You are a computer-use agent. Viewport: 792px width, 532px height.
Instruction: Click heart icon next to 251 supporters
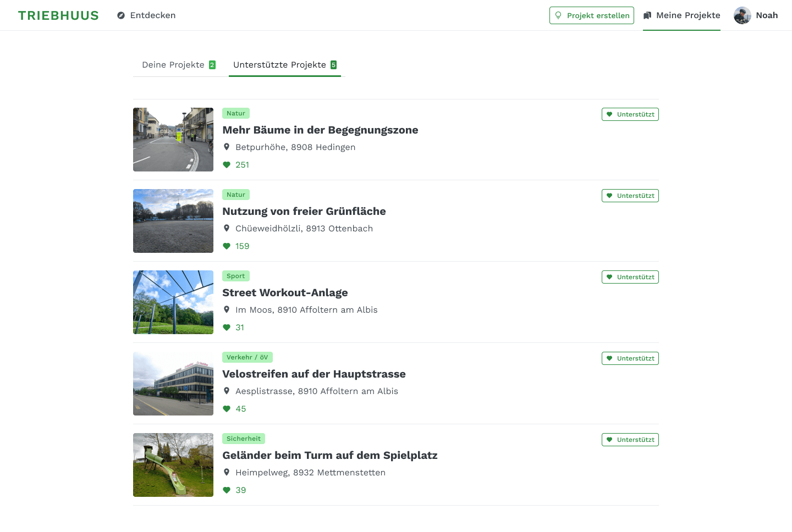coord(227,165)
